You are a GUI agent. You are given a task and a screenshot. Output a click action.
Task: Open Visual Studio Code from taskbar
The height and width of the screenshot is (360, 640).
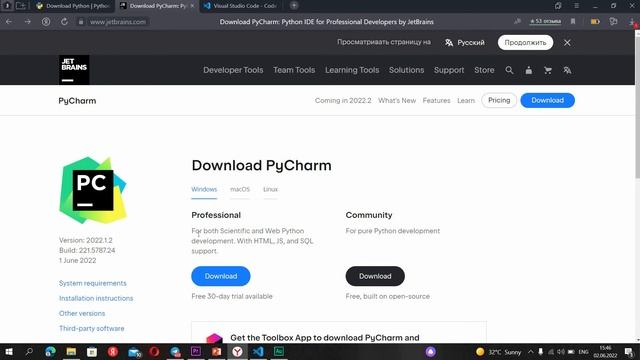tap(258, 351)
